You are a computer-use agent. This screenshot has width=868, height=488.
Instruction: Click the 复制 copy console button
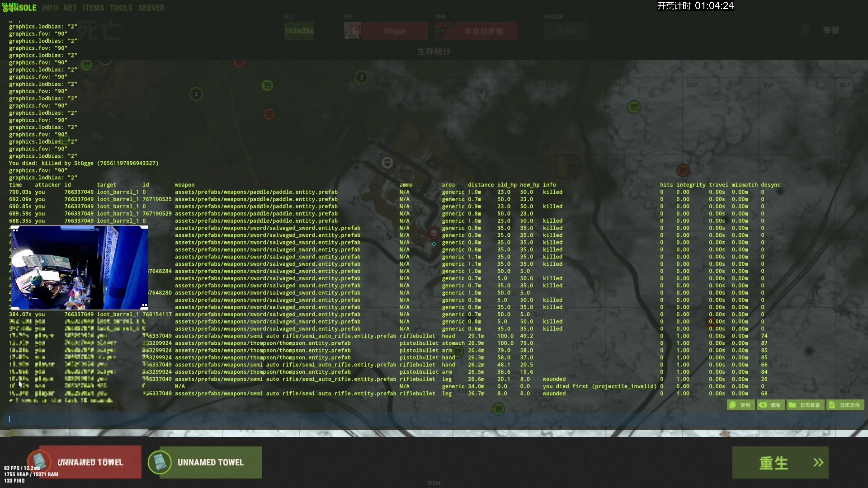[741, 405]
